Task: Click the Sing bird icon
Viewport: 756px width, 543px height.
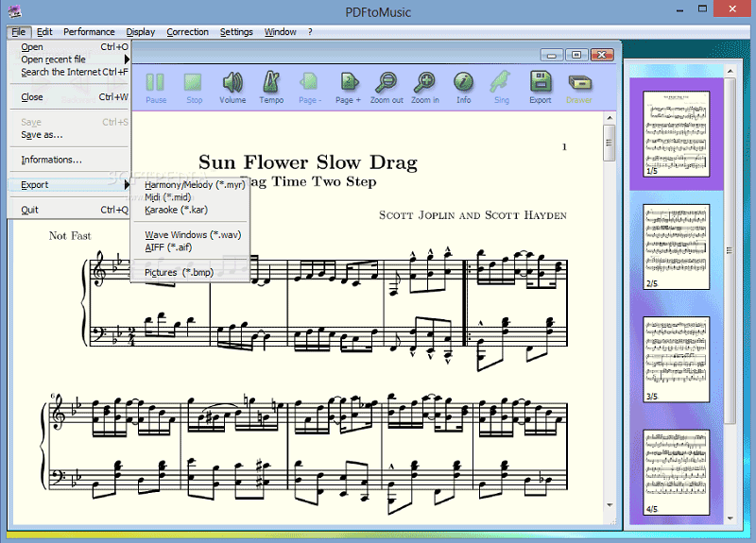Action: click(501, 87)
